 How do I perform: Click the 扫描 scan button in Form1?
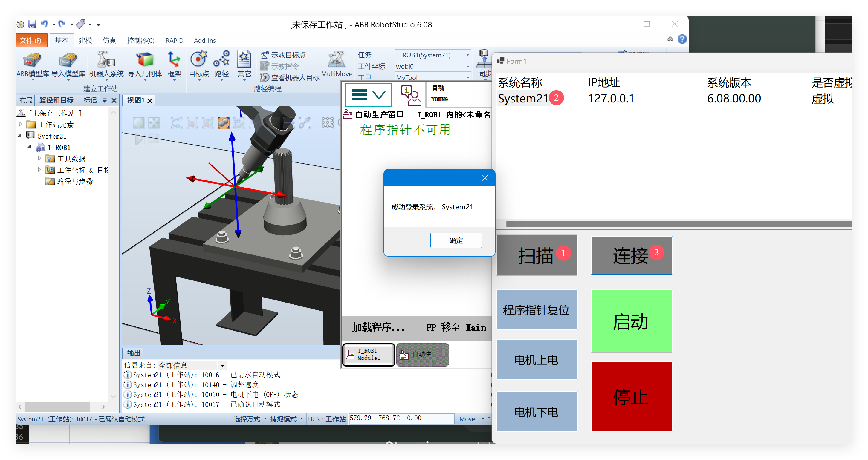point(537,255)
